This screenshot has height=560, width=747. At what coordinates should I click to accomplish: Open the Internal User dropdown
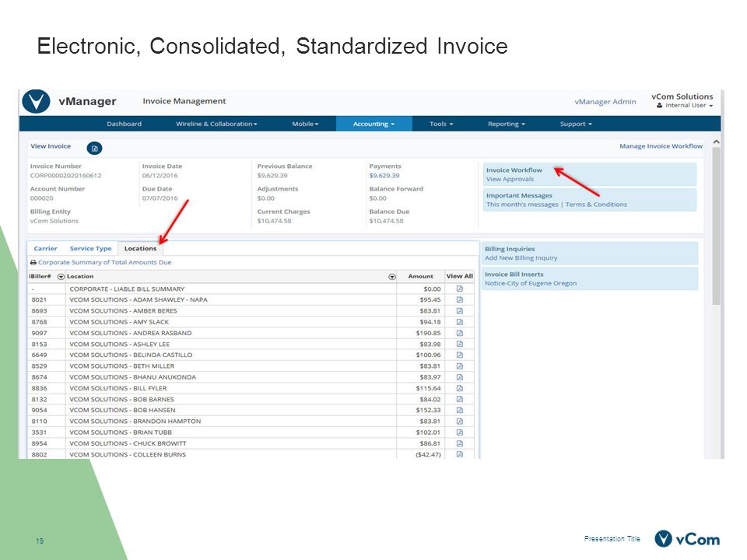[685, 105]
